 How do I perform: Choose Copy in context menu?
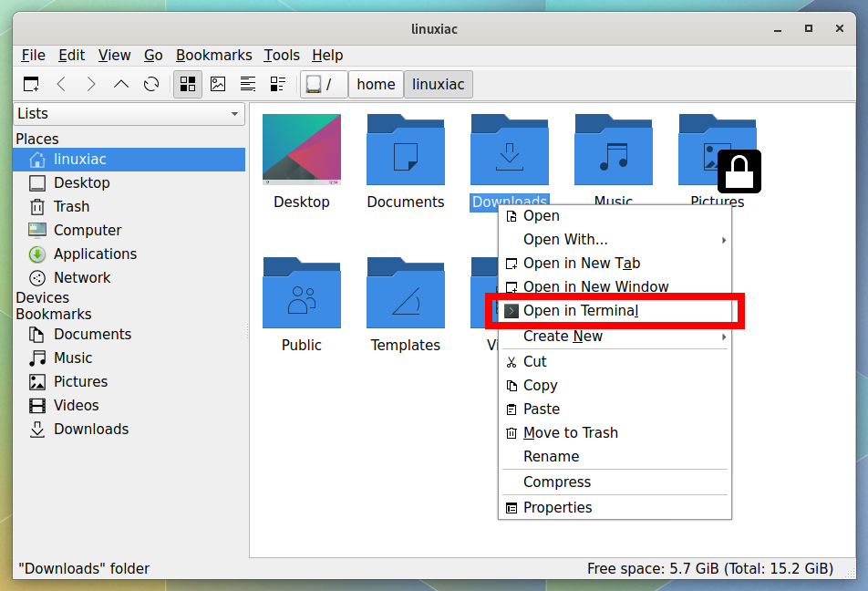615,386
